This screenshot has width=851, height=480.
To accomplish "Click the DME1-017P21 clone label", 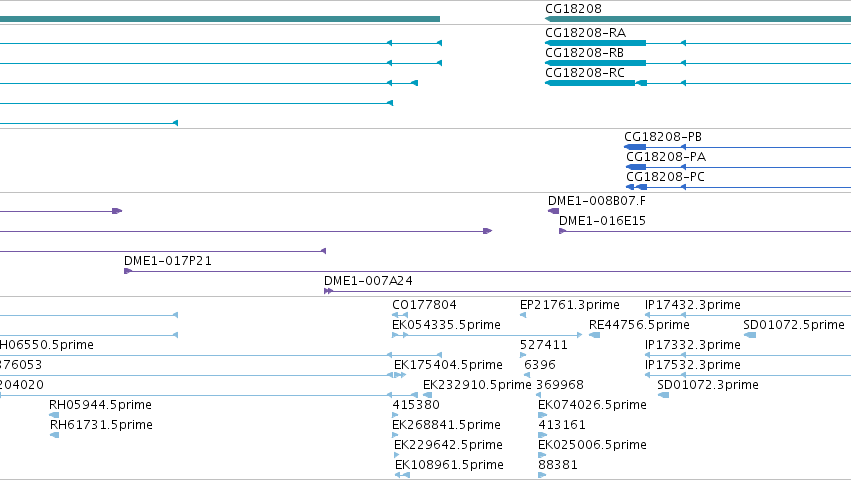I will point(168,261).
